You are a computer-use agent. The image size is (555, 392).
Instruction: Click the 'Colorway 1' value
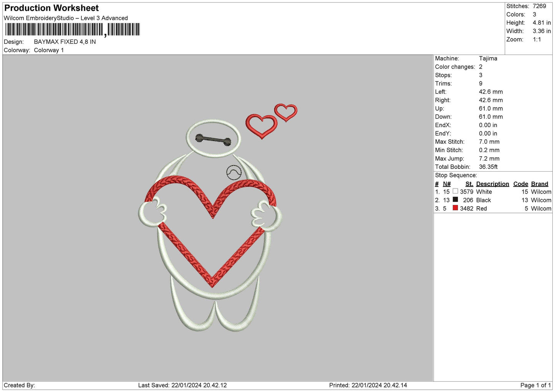[x=49, y=50]
